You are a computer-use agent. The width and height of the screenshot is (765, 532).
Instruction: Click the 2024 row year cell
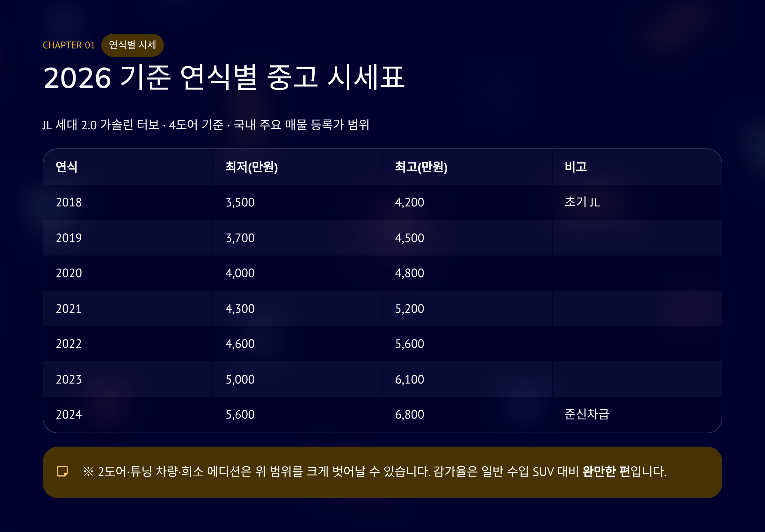(69, 414)
